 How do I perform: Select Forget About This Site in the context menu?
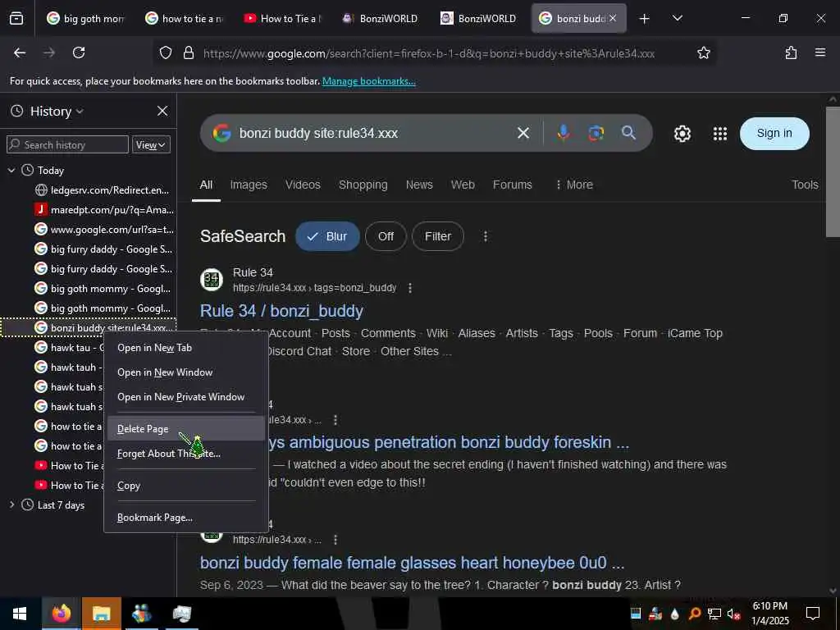pyautogui.click(x=186, y=453)
